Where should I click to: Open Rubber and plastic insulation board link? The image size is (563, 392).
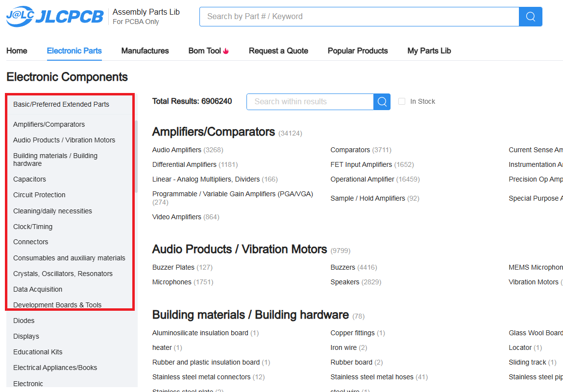click(x=211, y=363)
